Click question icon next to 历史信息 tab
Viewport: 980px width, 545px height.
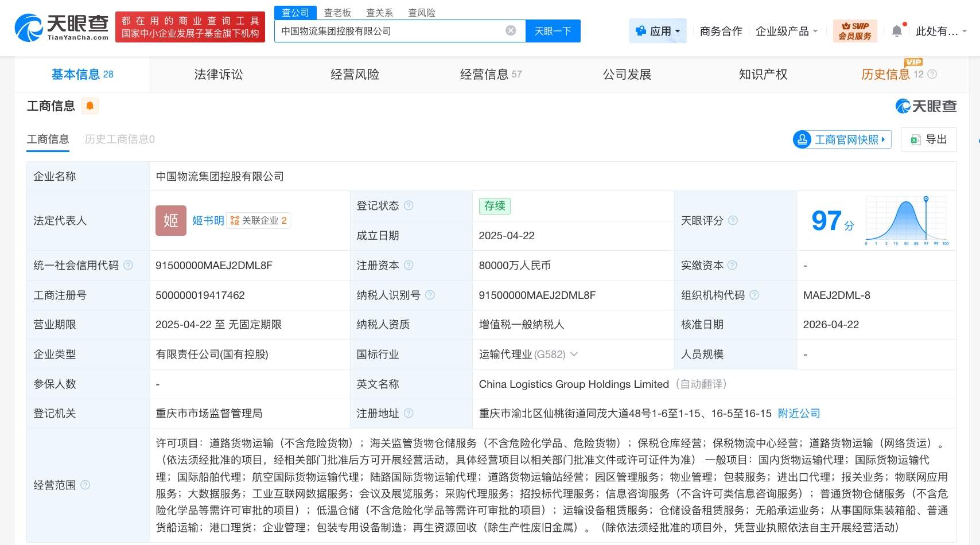coord(932,74)
